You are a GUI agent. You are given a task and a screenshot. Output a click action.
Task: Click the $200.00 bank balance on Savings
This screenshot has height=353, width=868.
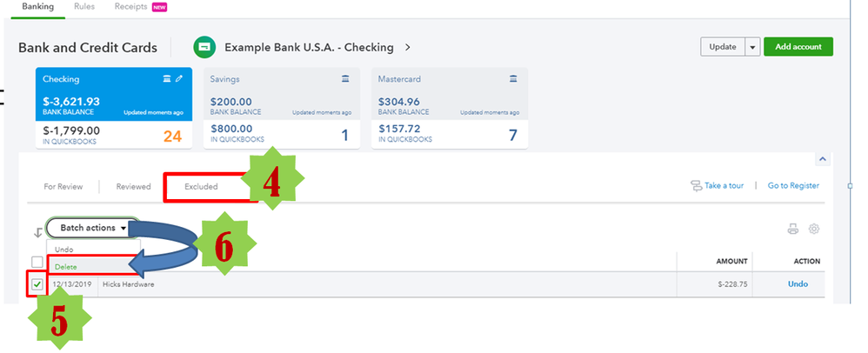[231, 102]
